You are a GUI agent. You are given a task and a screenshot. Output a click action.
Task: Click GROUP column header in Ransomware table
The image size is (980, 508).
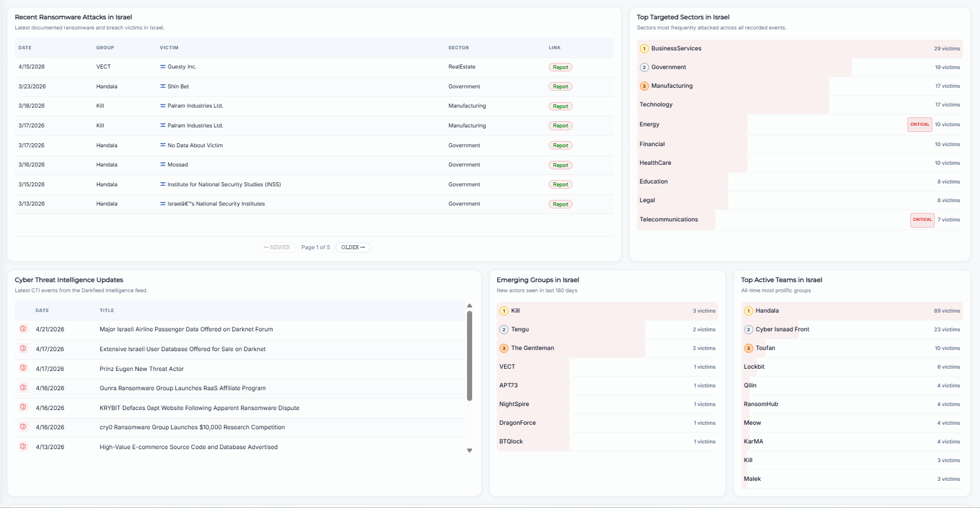click(105, 48)
